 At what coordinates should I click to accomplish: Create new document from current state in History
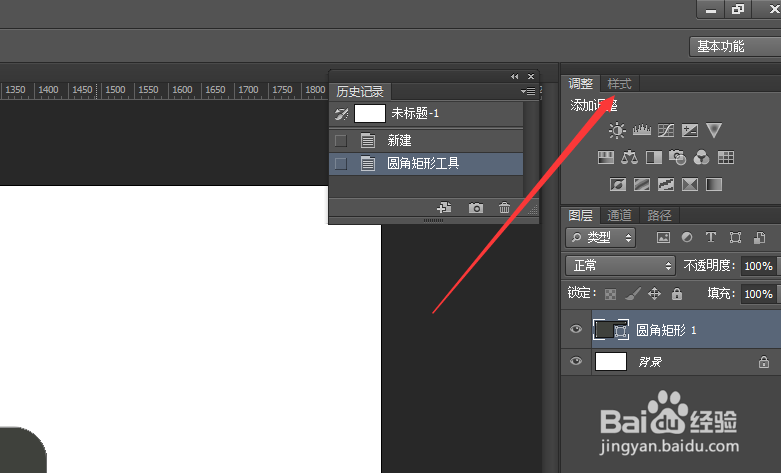pos(444,208)
